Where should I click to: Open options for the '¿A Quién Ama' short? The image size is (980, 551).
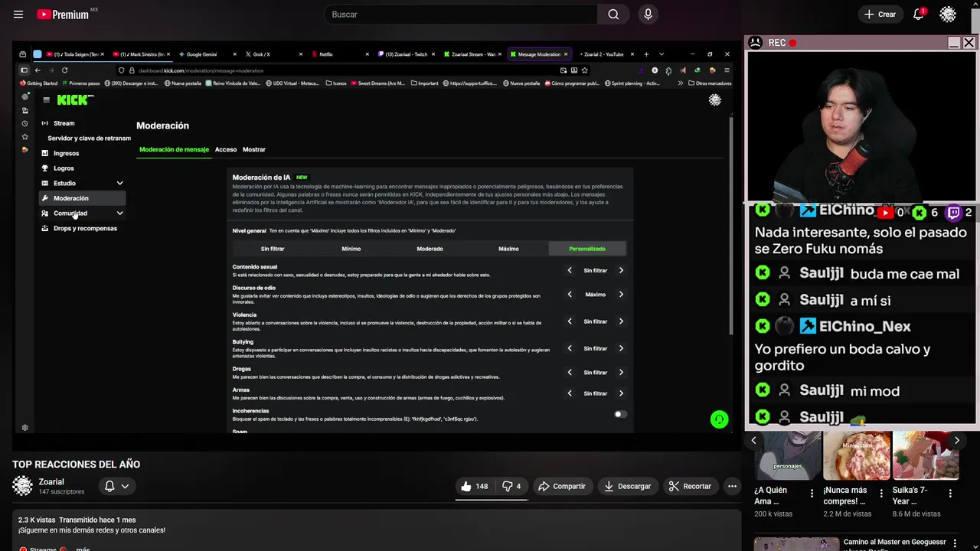tap(812, 494)
